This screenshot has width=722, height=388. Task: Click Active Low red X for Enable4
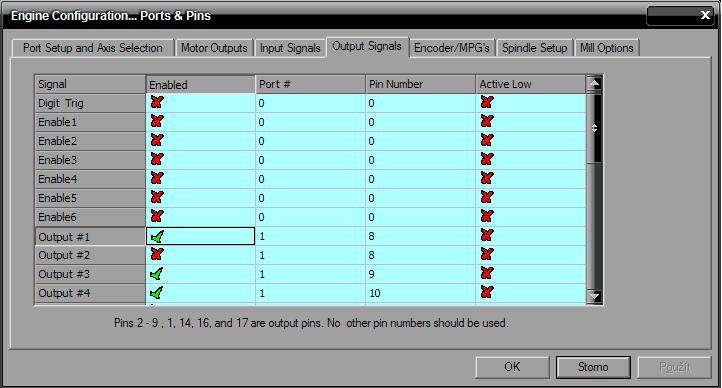coord(487,178)
